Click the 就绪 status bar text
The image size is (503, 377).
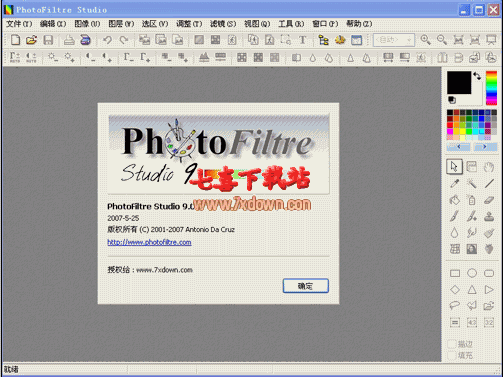point(11,369)
